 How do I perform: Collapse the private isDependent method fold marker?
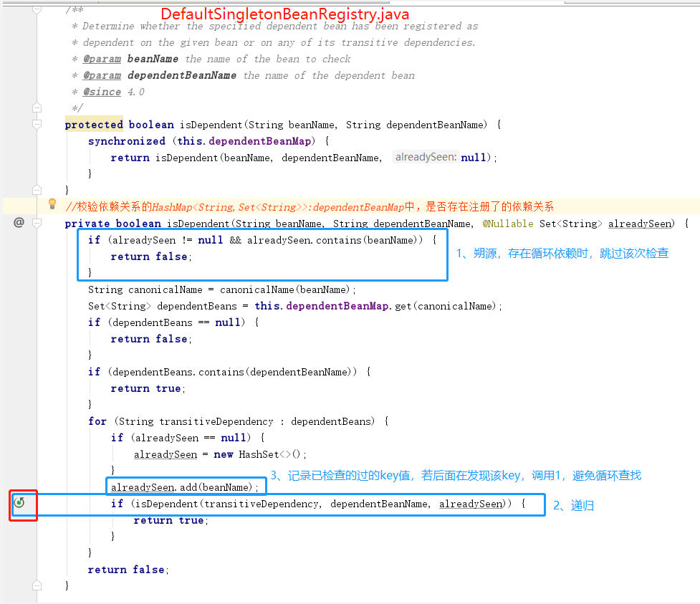37,223
